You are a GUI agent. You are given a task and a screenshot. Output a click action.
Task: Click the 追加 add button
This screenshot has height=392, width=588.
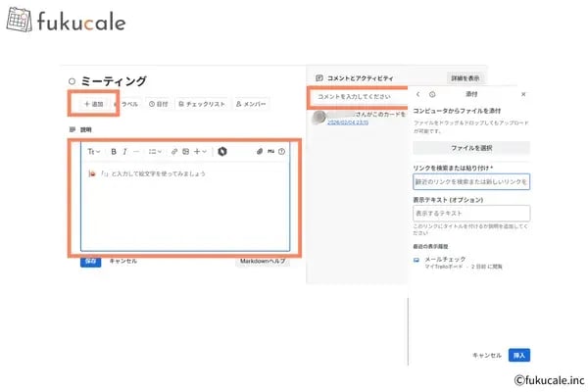(93, 103)
